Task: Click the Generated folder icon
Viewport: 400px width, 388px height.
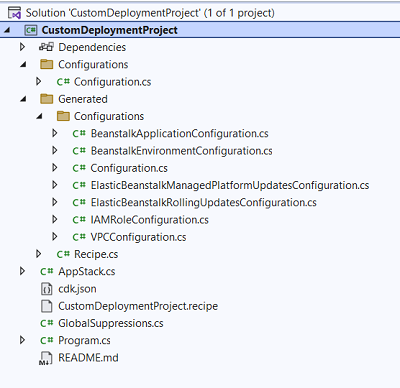Action: click(46, 99)
